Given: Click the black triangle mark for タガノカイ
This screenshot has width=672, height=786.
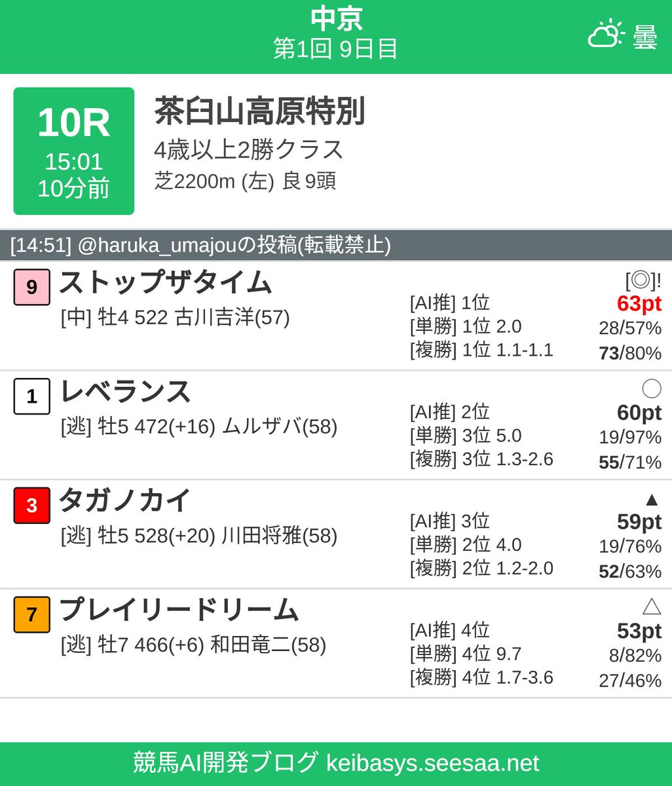Looking at the screenshot, I should click(x=651, y=500).
